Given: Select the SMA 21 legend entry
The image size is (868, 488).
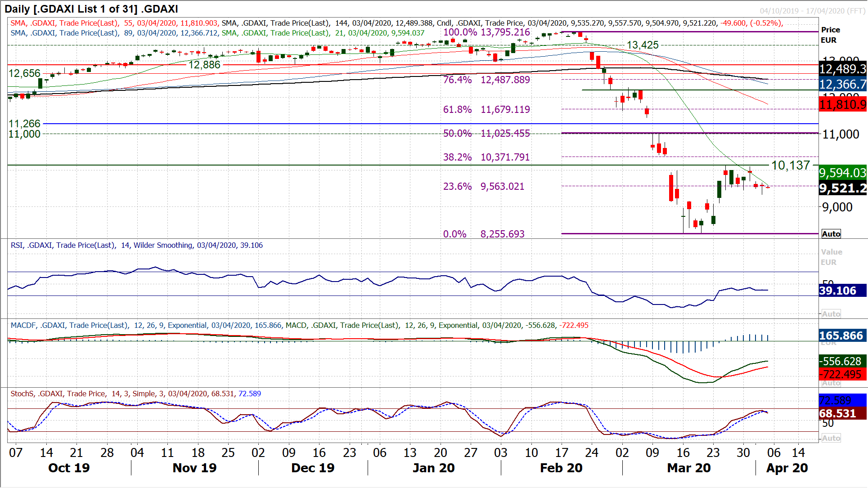Looking at the screenshot, I should [x=323, y=33].
